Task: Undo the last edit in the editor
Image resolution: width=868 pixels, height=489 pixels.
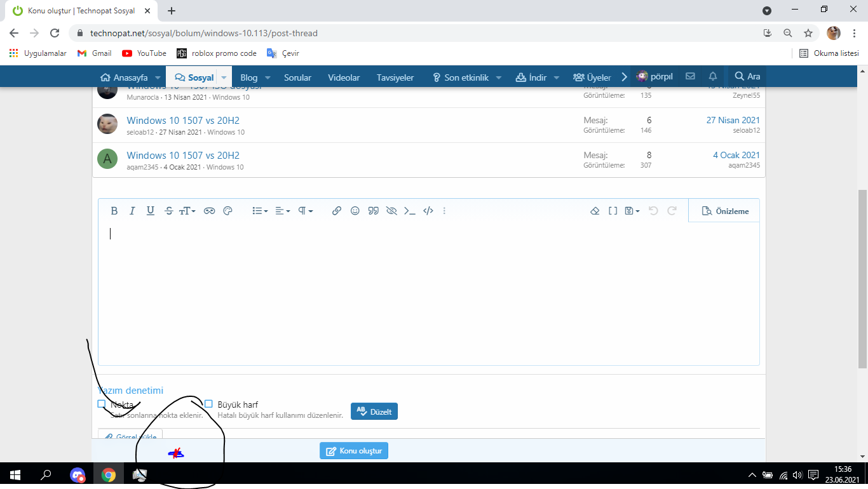Action: [x=653, y=211]
